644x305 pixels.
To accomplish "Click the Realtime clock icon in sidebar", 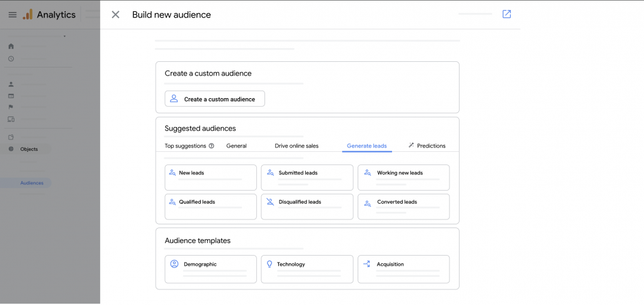I will coord(11,59).
